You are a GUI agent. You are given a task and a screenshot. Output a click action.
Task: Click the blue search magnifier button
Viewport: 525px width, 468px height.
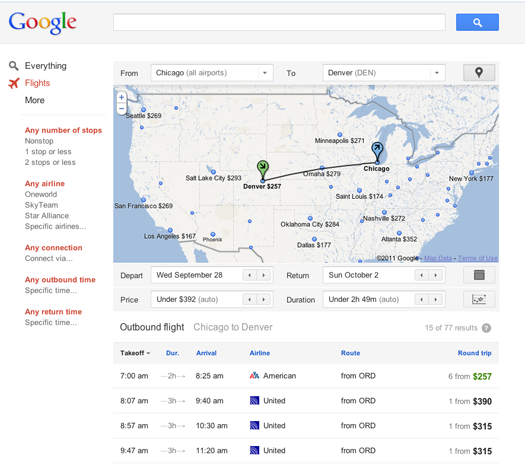(x=477, y=22)
